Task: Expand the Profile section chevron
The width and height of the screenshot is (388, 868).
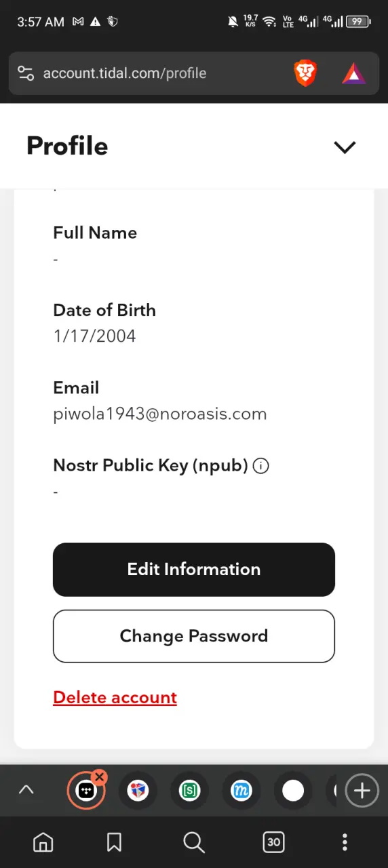Action: coord(345,146)
